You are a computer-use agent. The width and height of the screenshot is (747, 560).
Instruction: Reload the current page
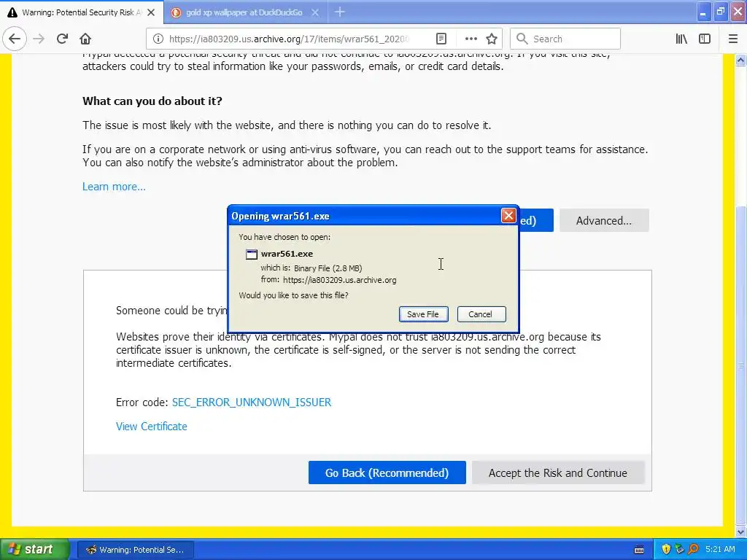pos(62,39)
